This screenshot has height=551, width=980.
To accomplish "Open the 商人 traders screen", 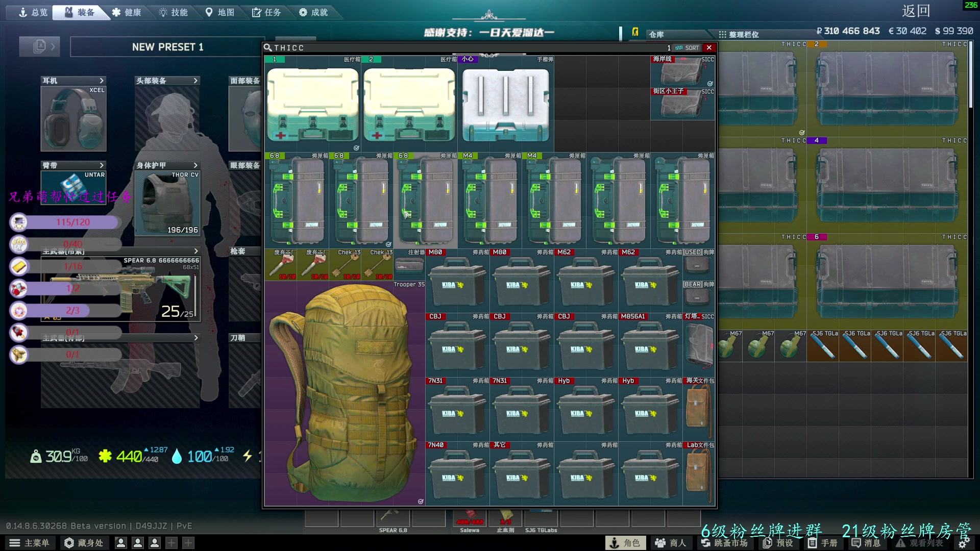I will click(x=671, y=543).
